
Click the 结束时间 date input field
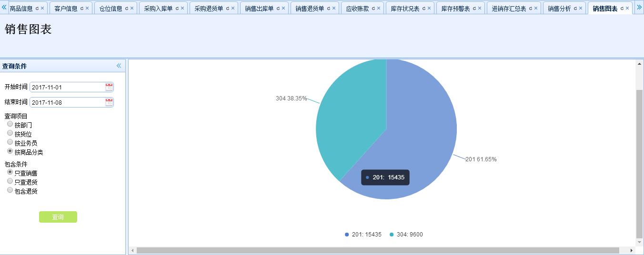click(x=67, y=102)
